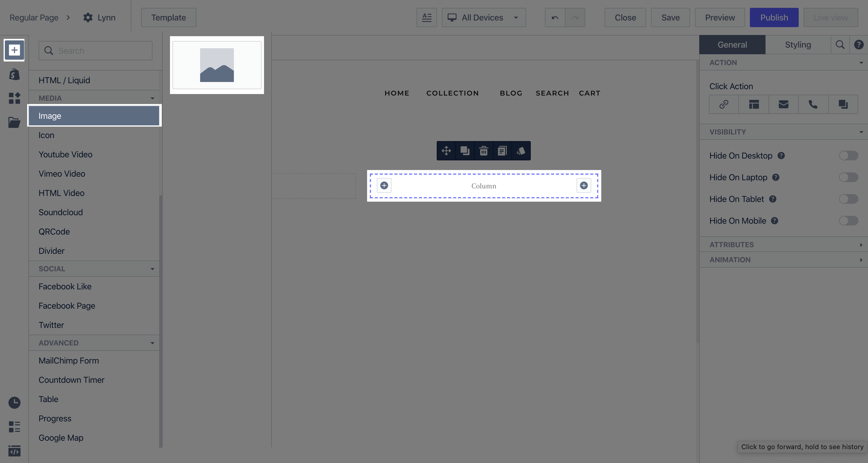
Task: Collapse the MEDIA section
Action: click(x=94, y=98)
